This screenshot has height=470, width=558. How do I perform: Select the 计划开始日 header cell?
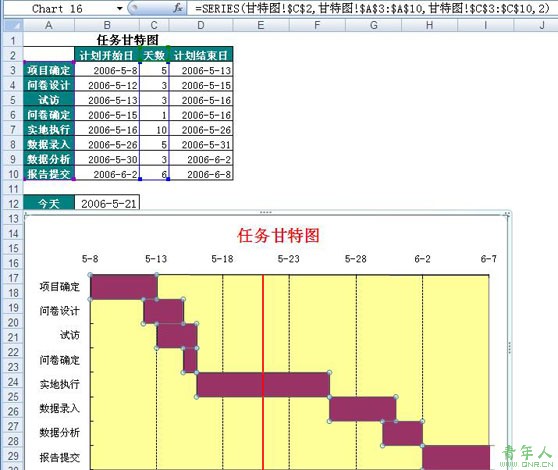coord(107,55)
